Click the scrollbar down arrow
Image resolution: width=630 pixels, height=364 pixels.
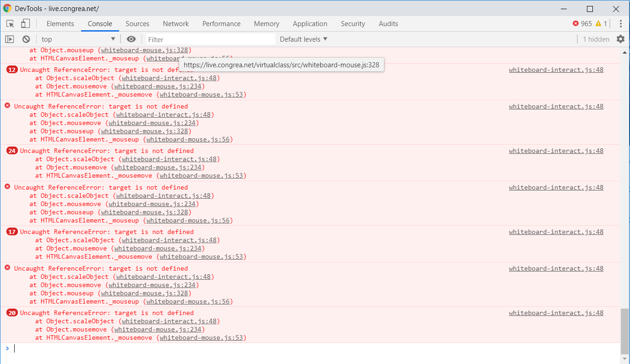[x=625, y=359]
